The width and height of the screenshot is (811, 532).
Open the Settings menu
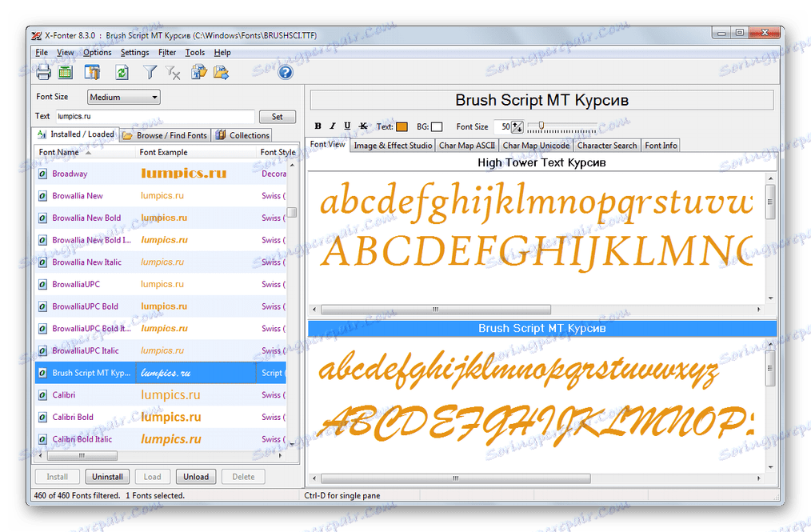tap(134, 52)
